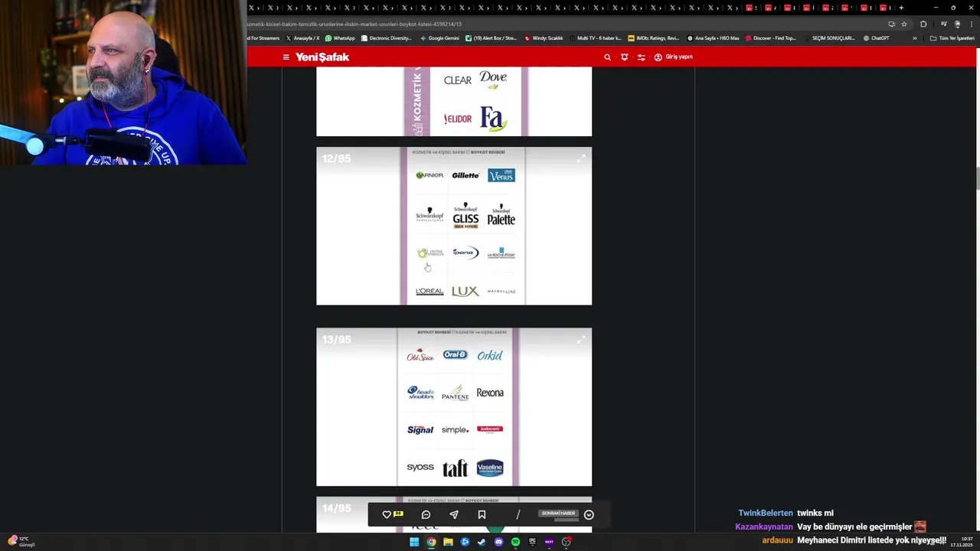The height and width of the screenshot is (551, 980).
Task: Open the Alert Box / Stre... bookmark
Action: tap(491, 38)
